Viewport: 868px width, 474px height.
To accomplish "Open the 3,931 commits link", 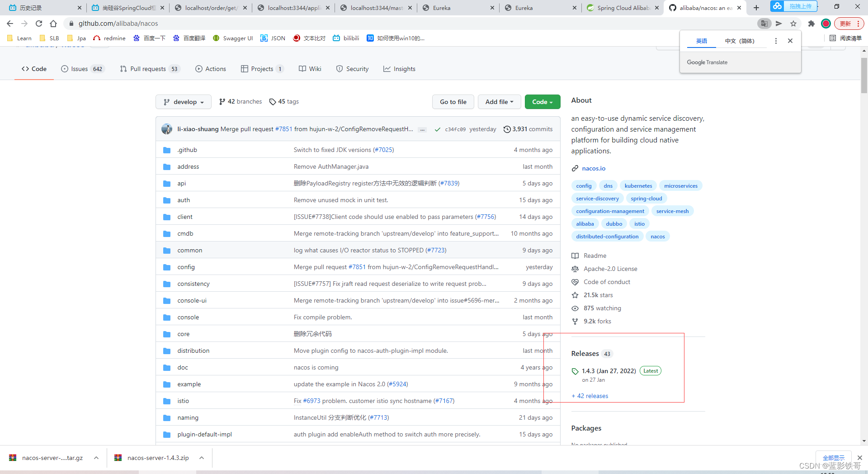I will pos(528,129).
